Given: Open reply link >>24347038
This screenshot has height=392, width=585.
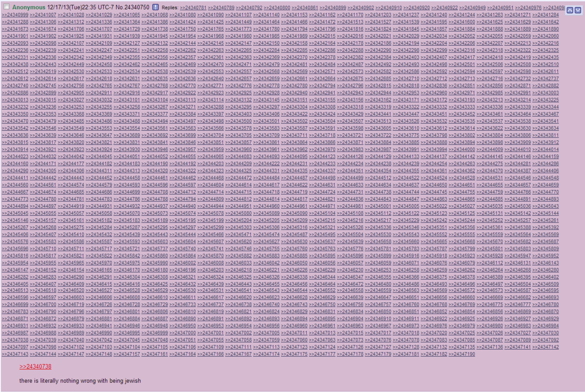Looking at the screenshot, I should [x=15, y=340].
